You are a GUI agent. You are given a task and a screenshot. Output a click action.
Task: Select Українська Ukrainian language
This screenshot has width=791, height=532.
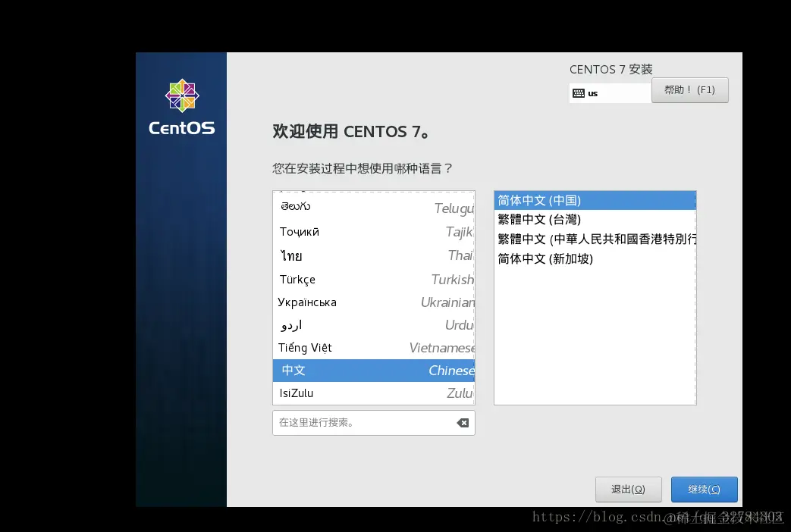coord(374,302)
